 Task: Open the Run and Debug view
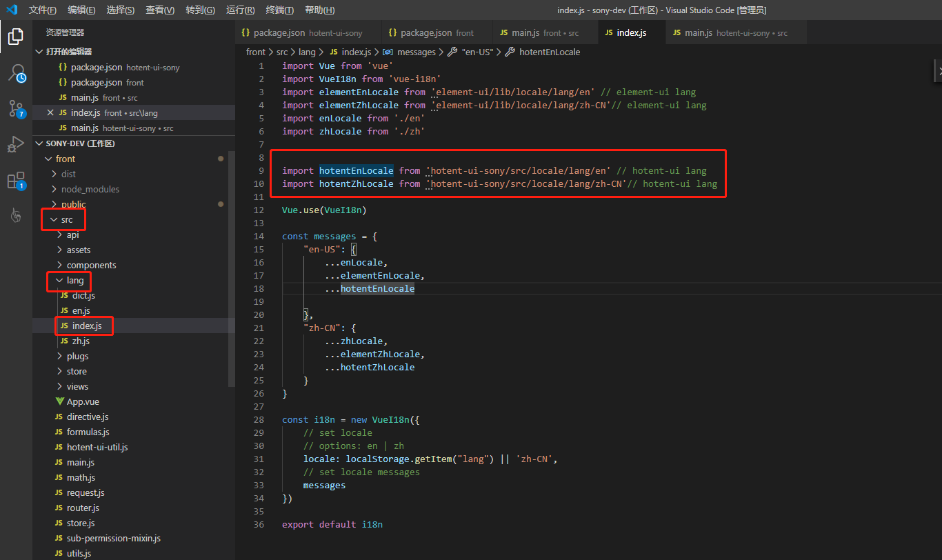(x=16, y=145)
